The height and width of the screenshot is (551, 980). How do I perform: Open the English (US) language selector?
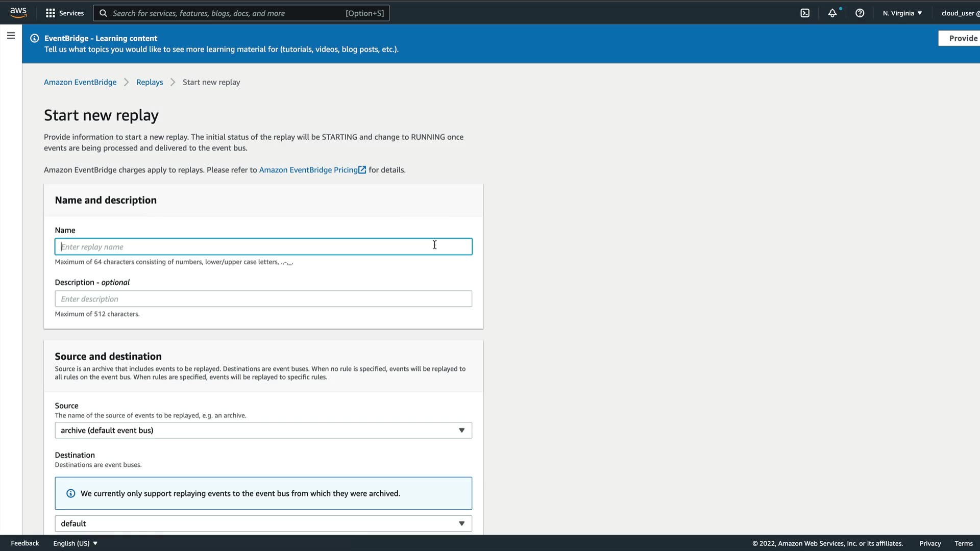click(x=75, y=543)
